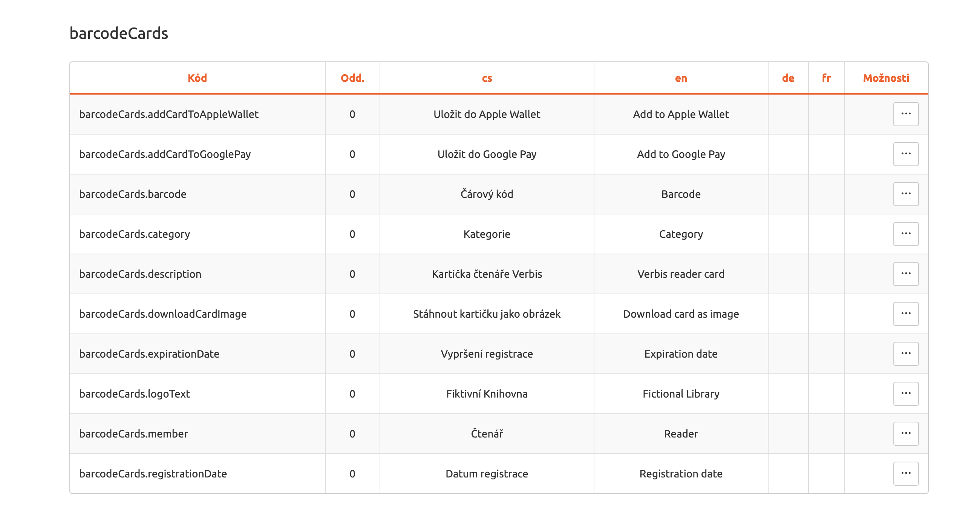Expand options for barcodeCards.member row
Image resolution: width=980 pixels, height=514 pixels.
[x=905, y=434]
